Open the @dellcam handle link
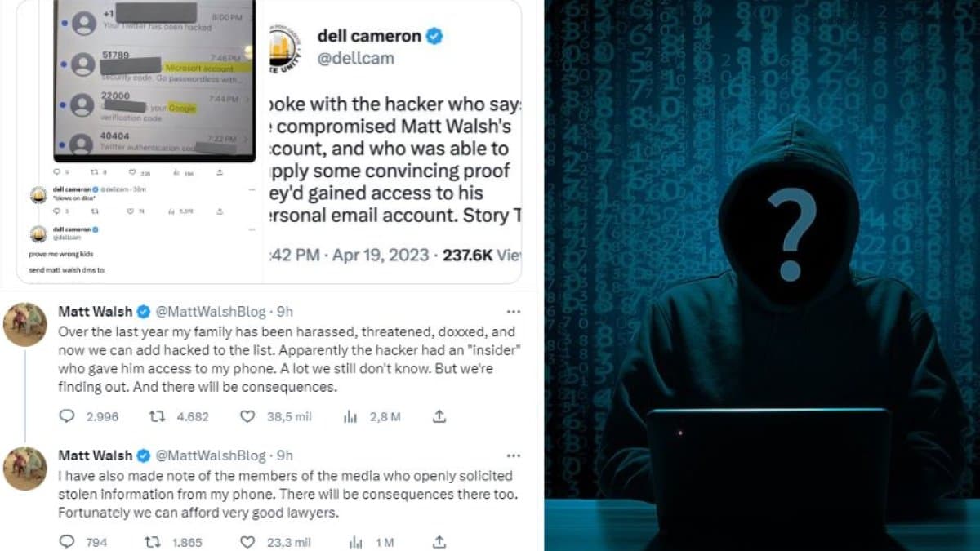Viewport: 980px width, 551px height. (x=355, y=58)
